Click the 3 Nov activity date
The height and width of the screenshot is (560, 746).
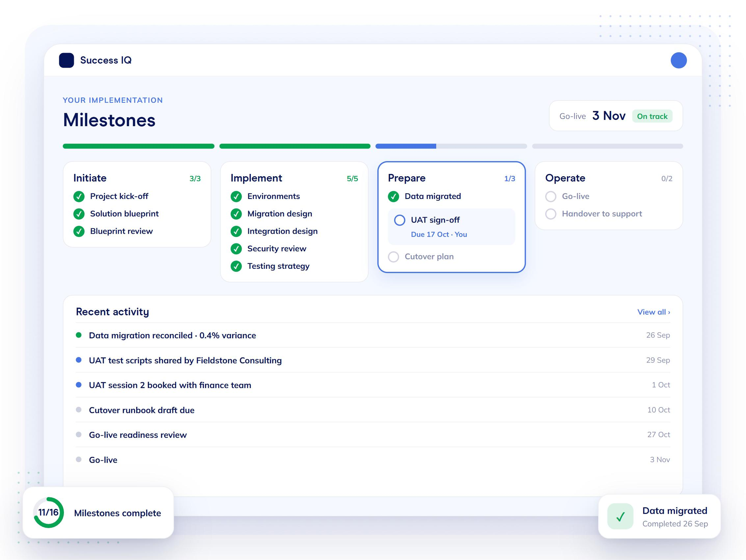660,460
